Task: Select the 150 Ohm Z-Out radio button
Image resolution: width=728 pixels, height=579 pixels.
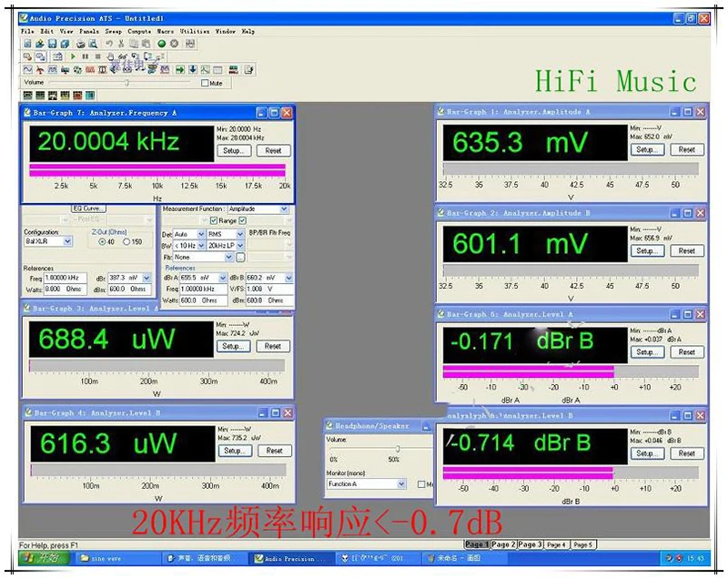Action: (126, 242)
